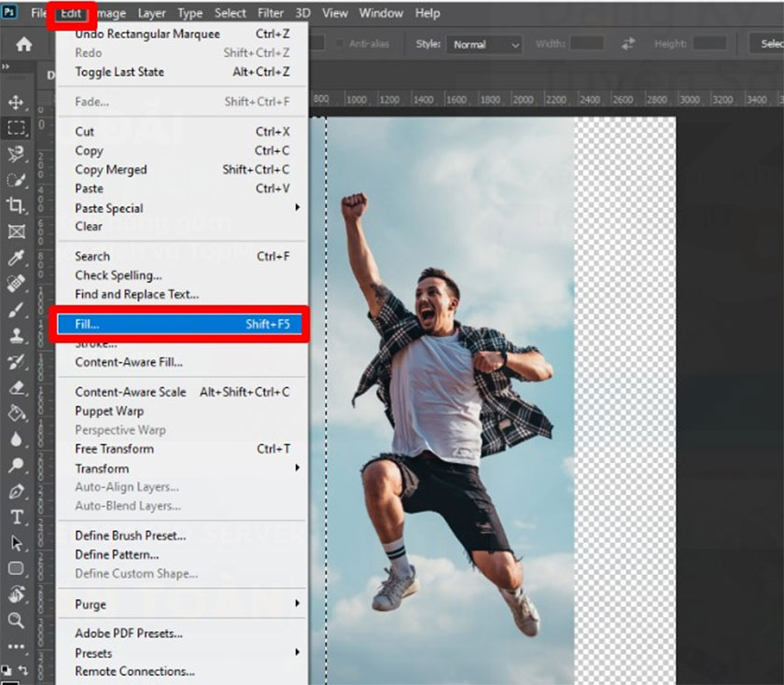Choose Define Brush Preset... entry

pyautogui.click(x=182, y=536)
